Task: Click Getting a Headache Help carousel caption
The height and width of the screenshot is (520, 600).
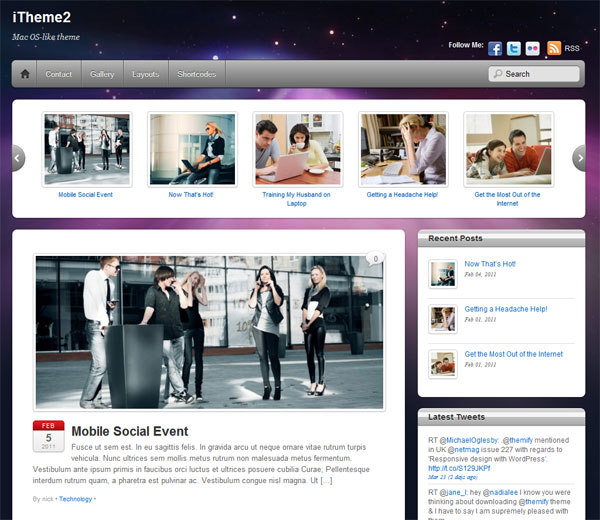Action: pyautogui.click(x=402, y=195)
